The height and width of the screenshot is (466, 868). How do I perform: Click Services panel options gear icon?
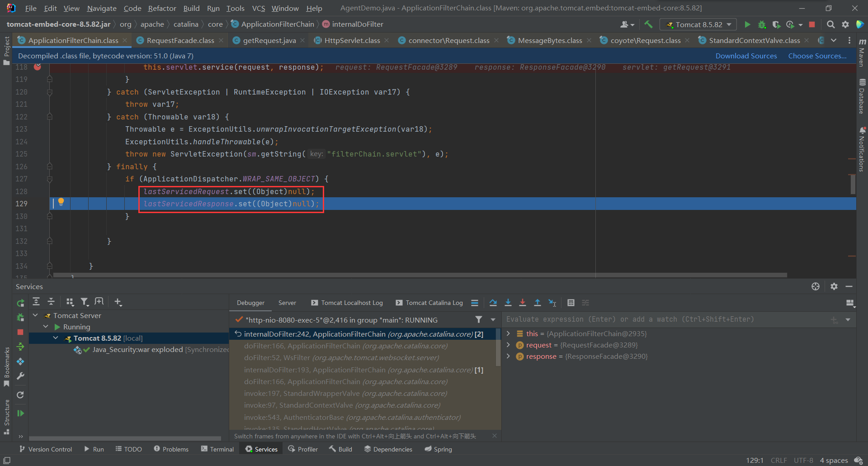(834, 286)
